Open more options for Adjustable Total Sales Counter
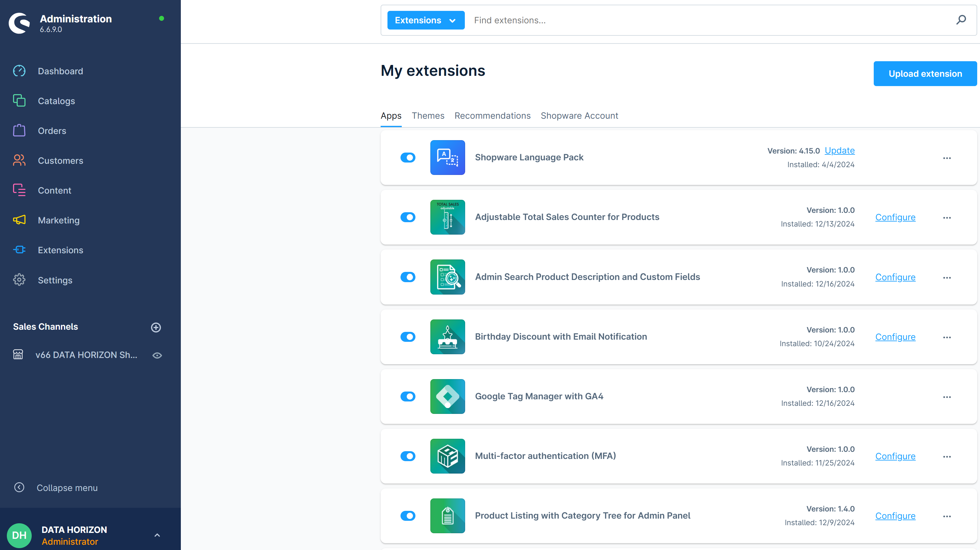Screen dimensions: 980x550 pyautogui.click(x=947, y=218)
